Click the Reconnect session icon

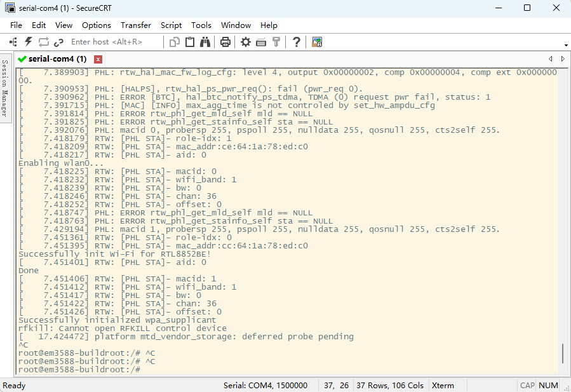(x=44, y=42)
